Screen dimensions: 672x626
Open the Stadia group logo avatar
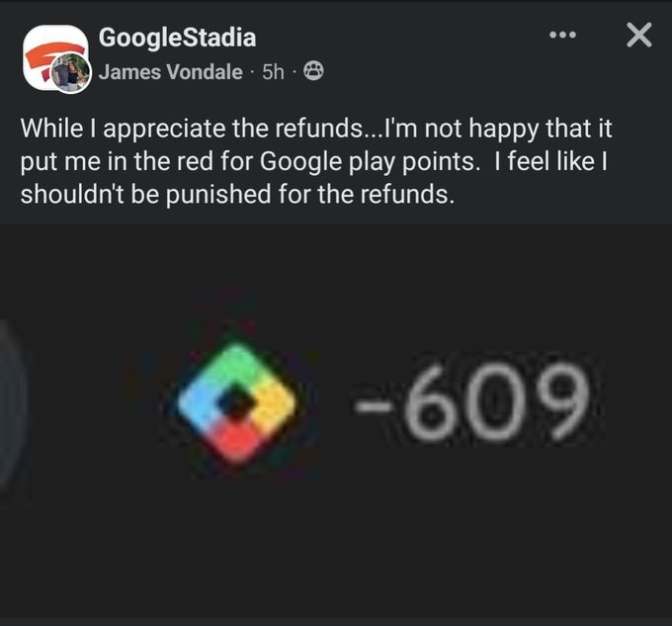tap(55, 55)
